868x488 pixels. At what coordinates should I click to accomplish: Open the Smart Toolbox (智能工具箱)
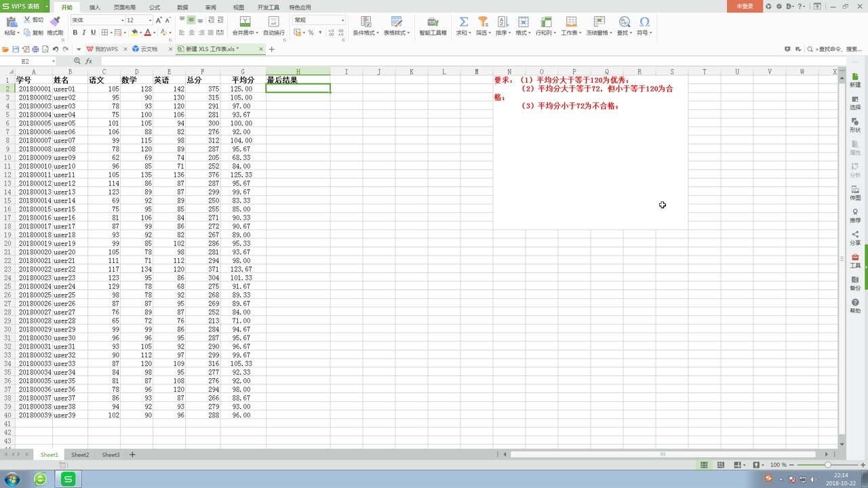click(433, 26)
